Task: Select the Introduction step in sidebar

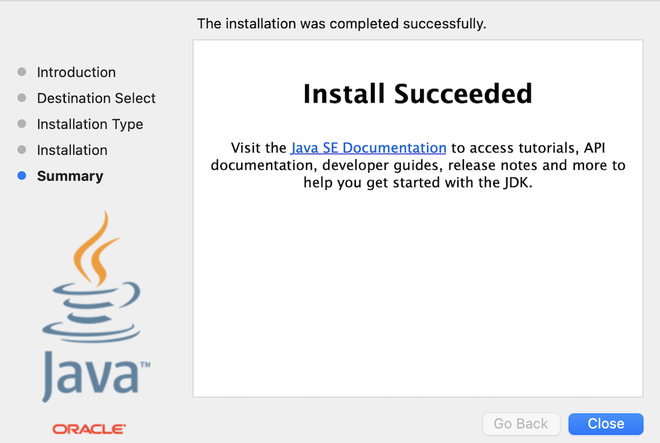Action: pyautogui.click(x=76, y=72)
